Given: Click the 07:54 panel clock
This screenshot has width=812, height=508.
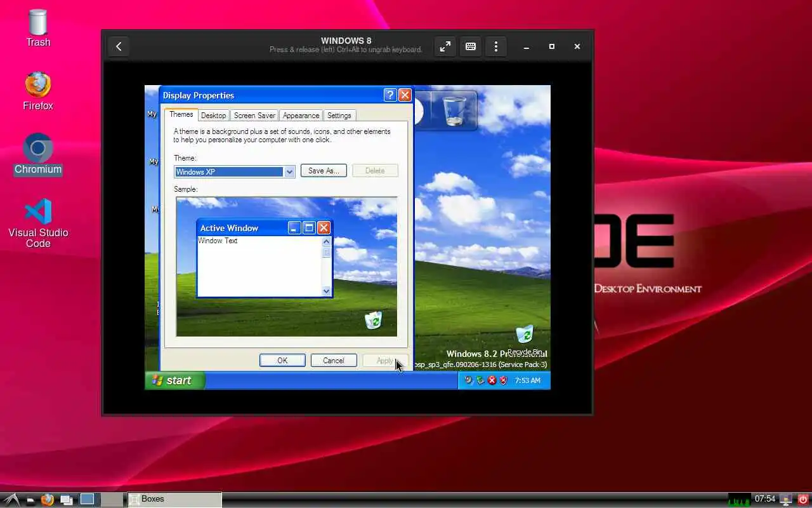Looking at the screenshot, I should (765, 499).
